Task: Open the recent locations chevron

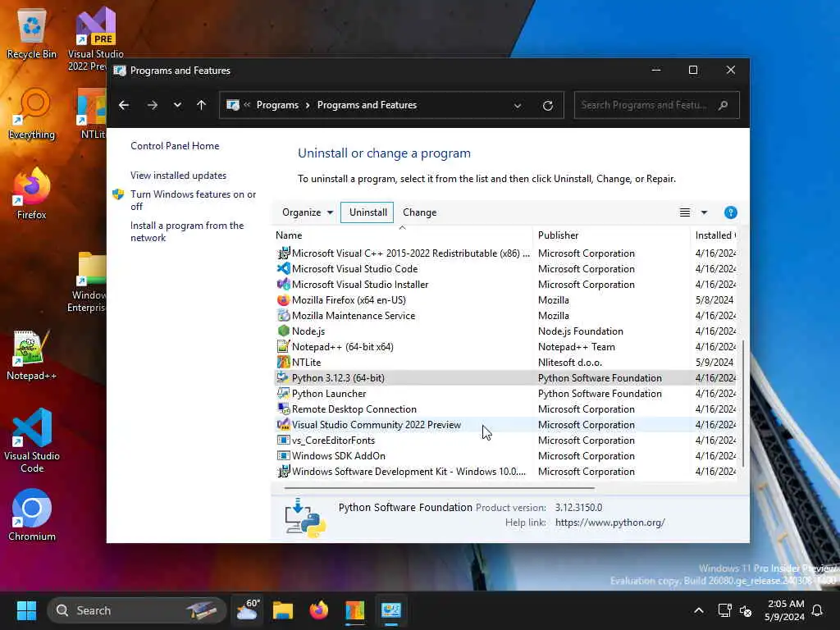Action: pos(177,105)
